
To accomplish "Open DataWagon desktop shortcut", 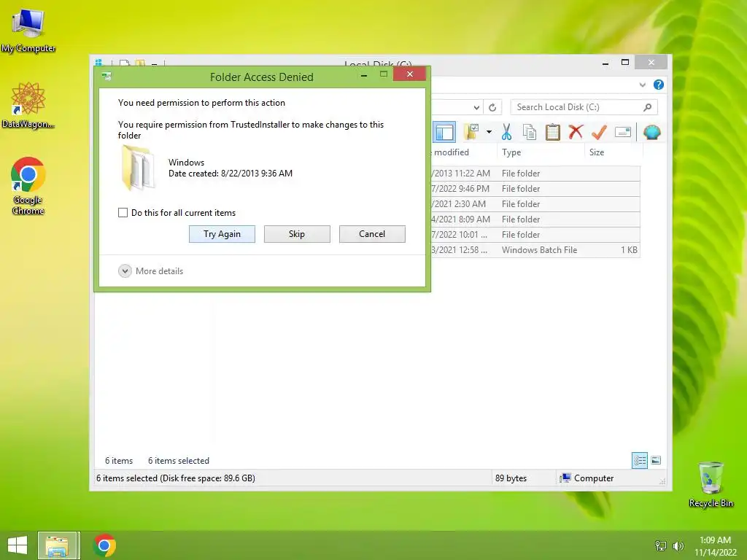I will [x=28, y=105].
